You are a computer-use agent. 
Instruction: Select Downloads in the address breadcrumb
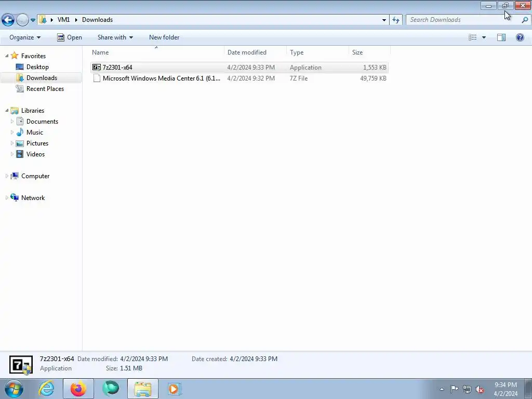pyautogui.click(x=97, y=20)
